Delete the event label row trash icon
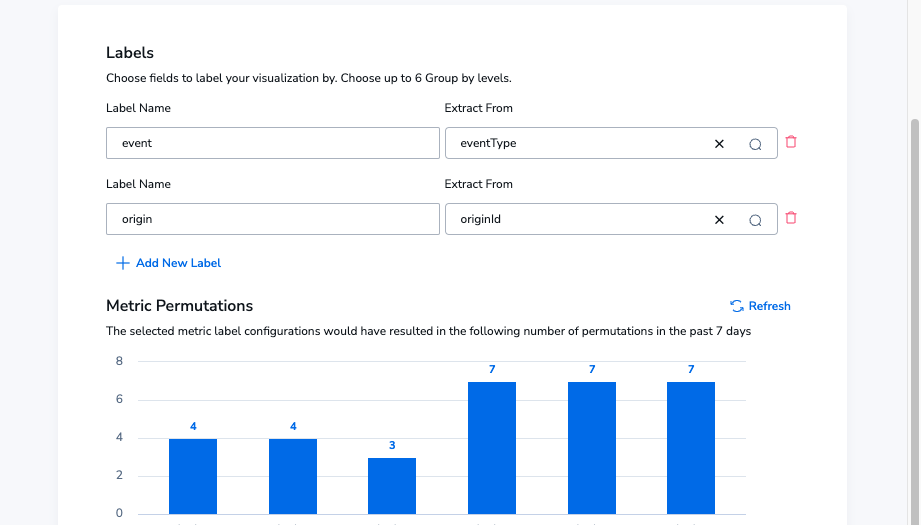 coord(791,142)
